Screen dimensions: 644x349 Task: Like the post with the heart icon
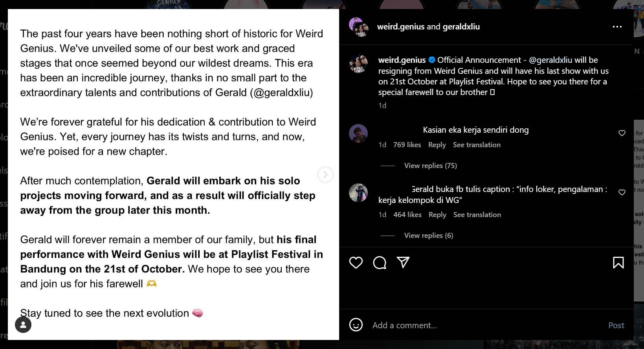[356, 263]
